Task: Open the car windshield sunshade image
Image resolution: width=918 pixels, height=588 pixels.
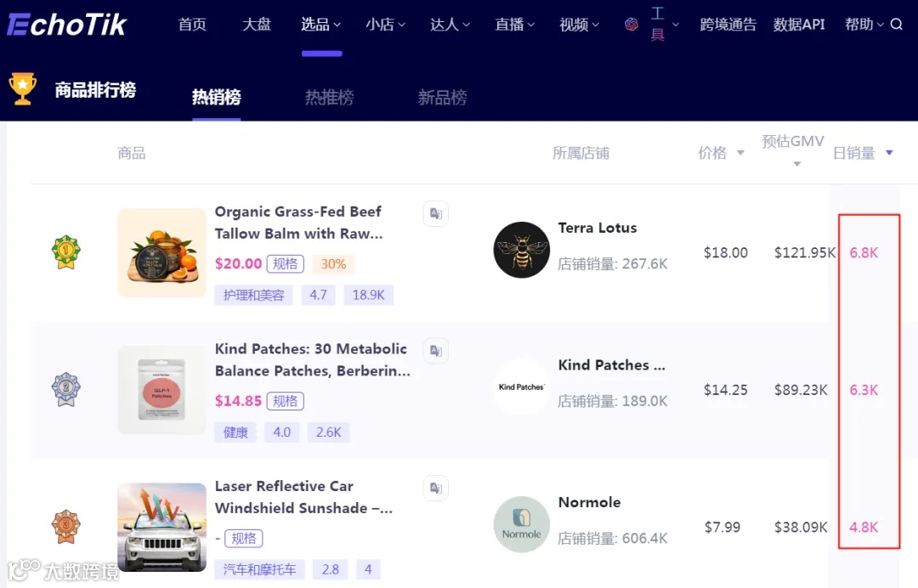Action: point(162,527)
